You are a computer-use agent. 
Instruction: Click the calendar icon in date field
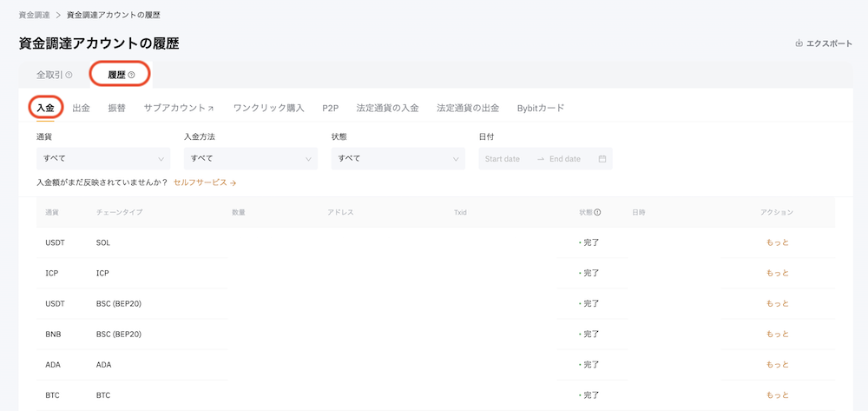pos(602,159)
